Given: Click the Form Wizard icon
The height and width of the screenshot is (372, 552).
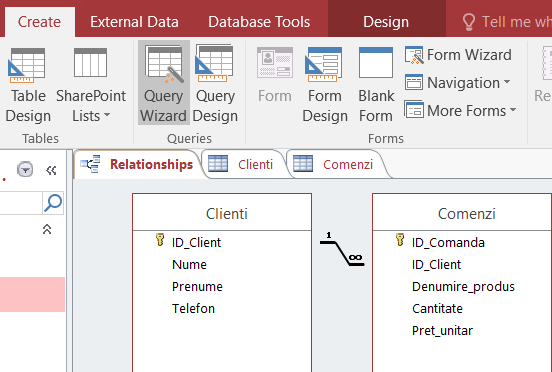Looking at the screenshot, I should pos(414,55).
